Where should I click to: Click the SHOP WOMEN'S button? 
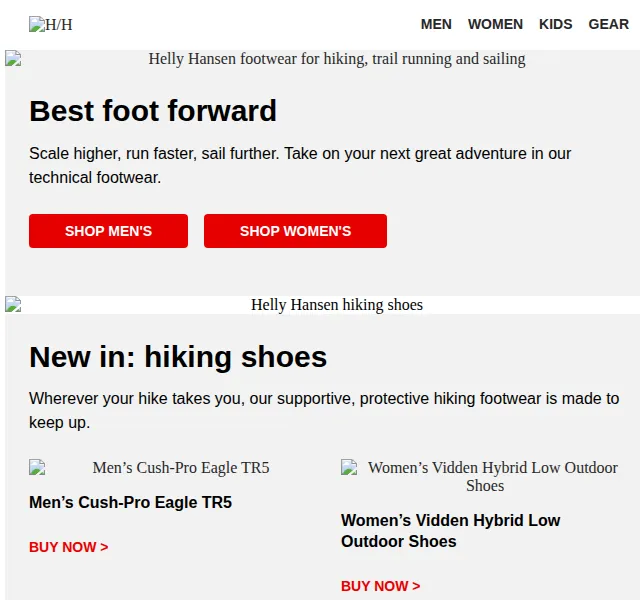click(x=296, y=231)
